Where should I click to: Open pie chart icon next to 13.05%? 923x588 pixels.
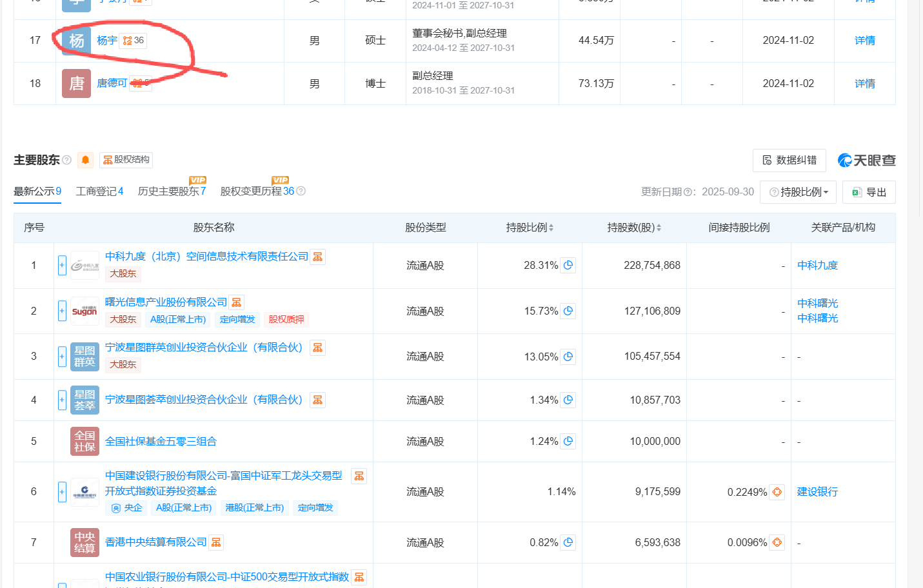(568, 357)
